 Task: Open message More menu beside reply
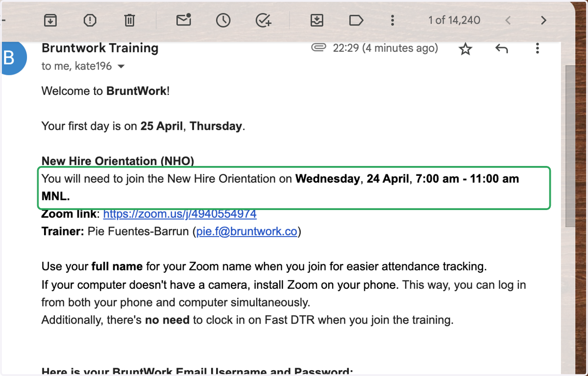click(x=538, y=48)
